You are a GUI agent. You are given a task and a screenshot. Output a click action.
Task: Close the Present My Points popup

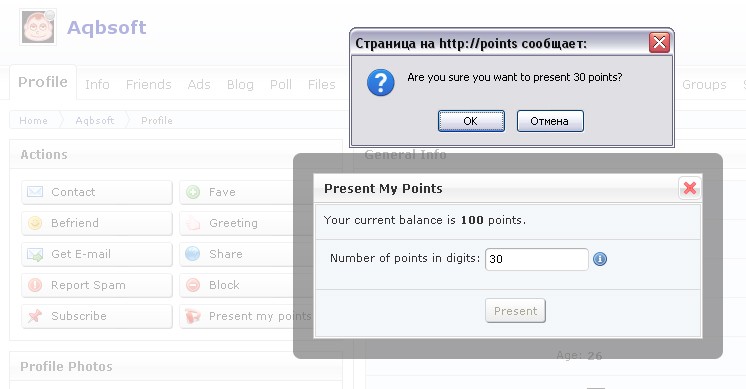[689, 188]
